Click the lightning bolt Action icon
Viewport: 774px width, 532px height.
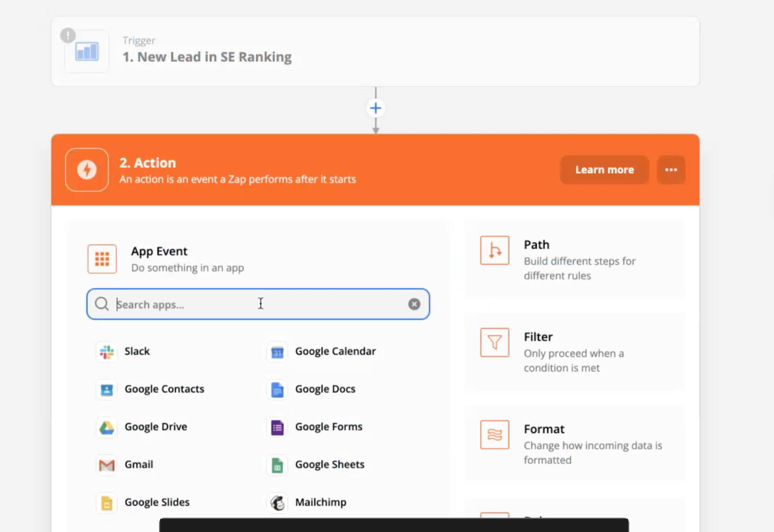click(x=87, y=170)
